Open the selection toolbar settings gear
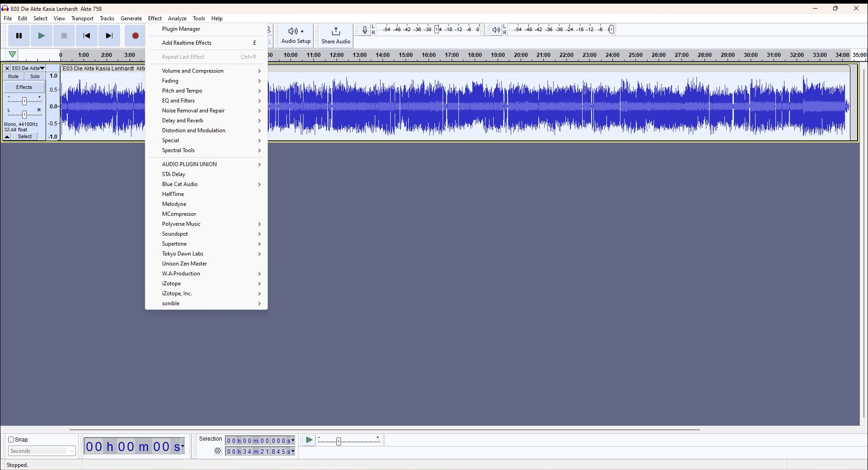The height and width of the screenshot is (470, 868). point(217,451)
